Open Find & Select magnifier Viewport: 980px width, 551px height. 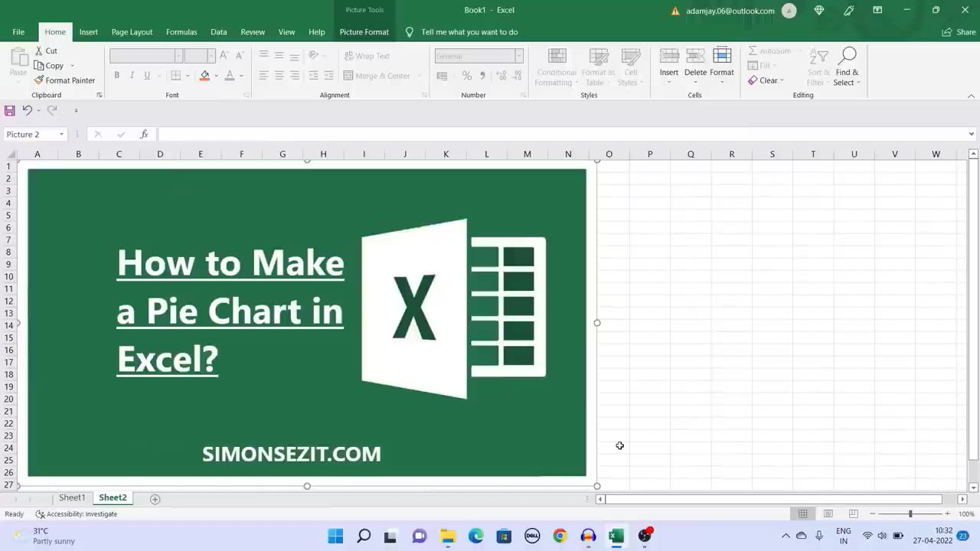pyautogui.click(x=847, y=67)
